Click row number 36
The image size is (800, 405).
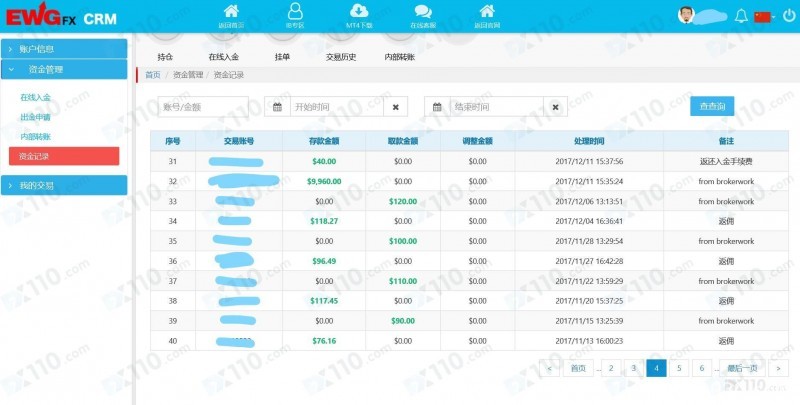click(x=172, y=261)
